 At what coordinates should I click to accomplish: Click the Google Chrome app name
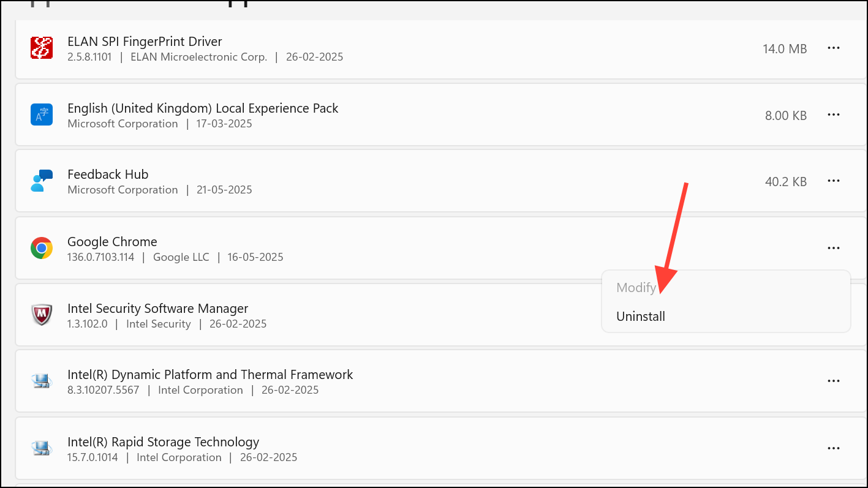point(112,242)
